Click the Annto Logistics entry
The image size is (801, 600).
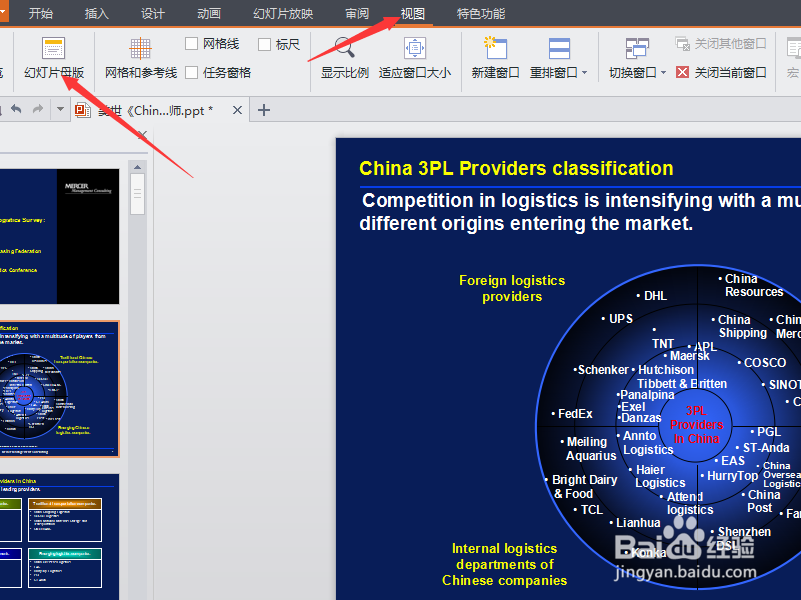click(645, 443)
